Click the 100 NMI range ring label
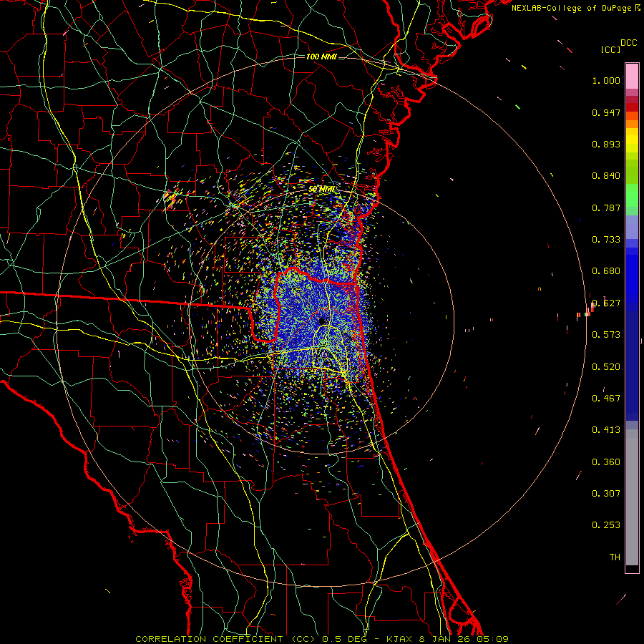 tap(321, 57)
